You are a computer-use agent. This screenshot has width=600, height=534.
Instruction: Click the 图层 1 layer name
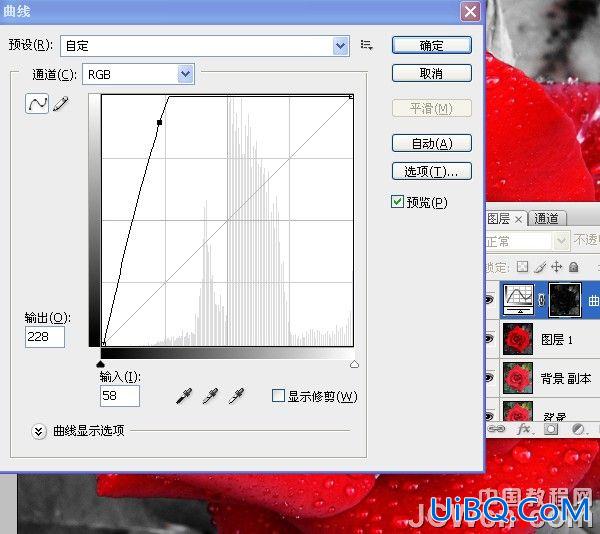pyautogui.click(x=557, y=339)
